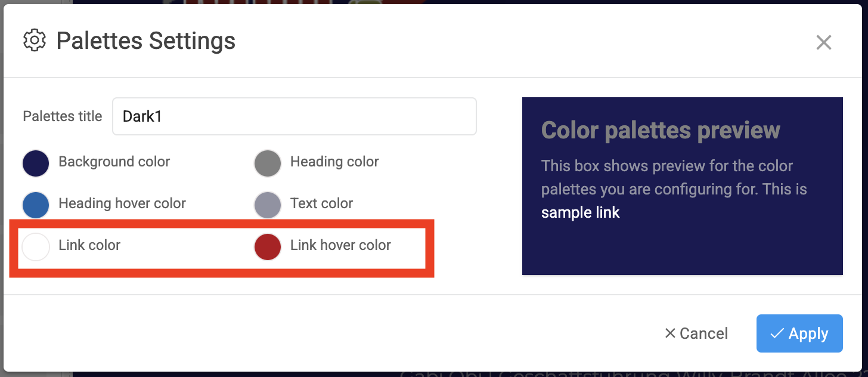Open the red Link hover color swatch
The width and height of the screenshot is (868, 377).
tap(268, 247)
